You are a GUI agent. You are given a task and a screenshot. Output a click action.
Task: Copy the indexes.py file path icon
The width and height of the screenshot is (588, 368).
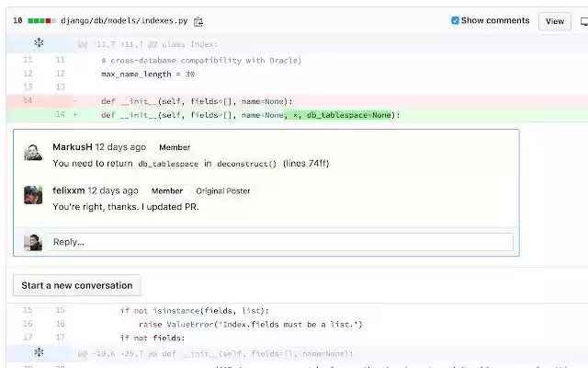pos(198,22)
